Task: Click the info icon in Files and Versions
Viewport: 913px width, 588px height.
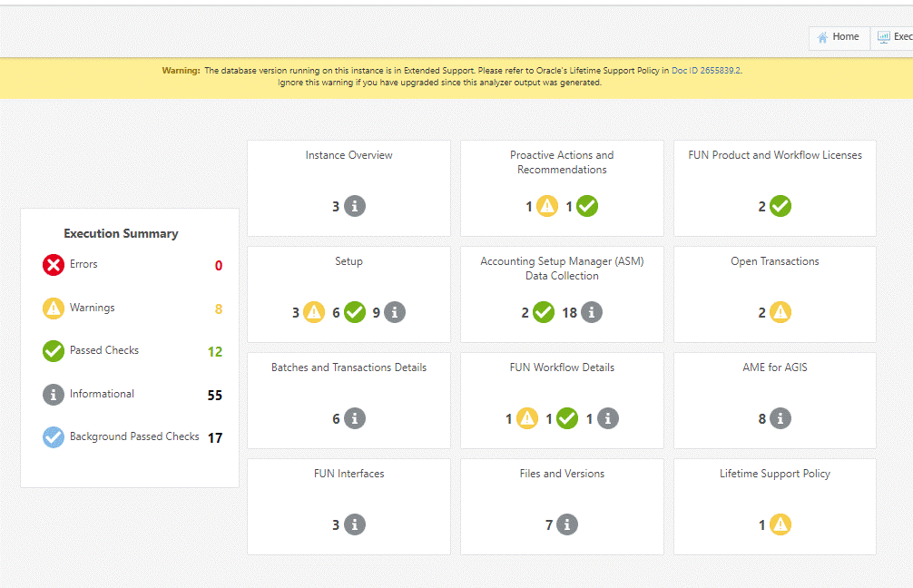Action: [x=567, y=524]
